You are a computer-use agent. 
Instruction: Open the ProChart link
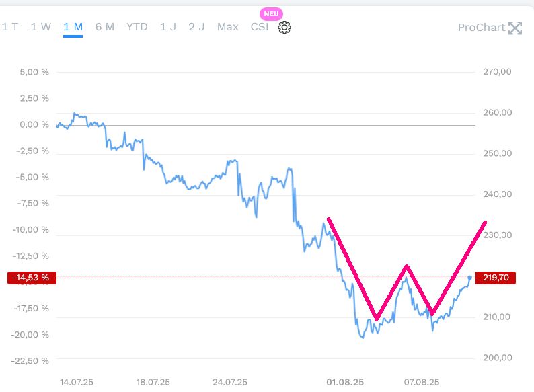(481, 28)
